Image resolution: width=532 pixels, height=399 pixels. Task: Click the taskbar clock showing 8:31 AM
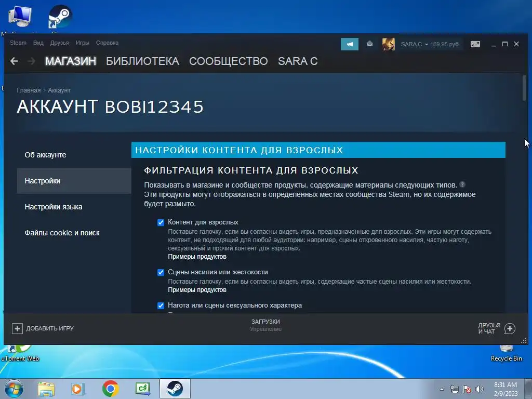[x=506, y=389]
